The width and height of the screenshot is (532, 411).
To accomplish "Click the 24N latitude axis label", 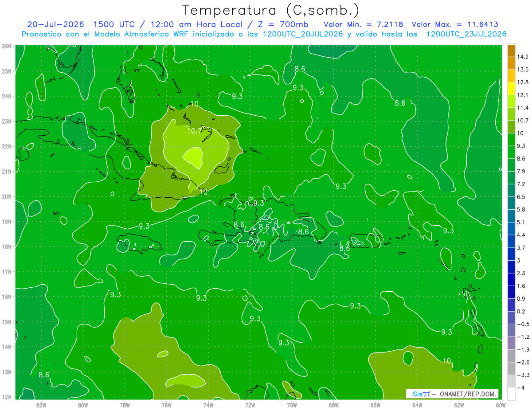I will [x=6, y=96].
